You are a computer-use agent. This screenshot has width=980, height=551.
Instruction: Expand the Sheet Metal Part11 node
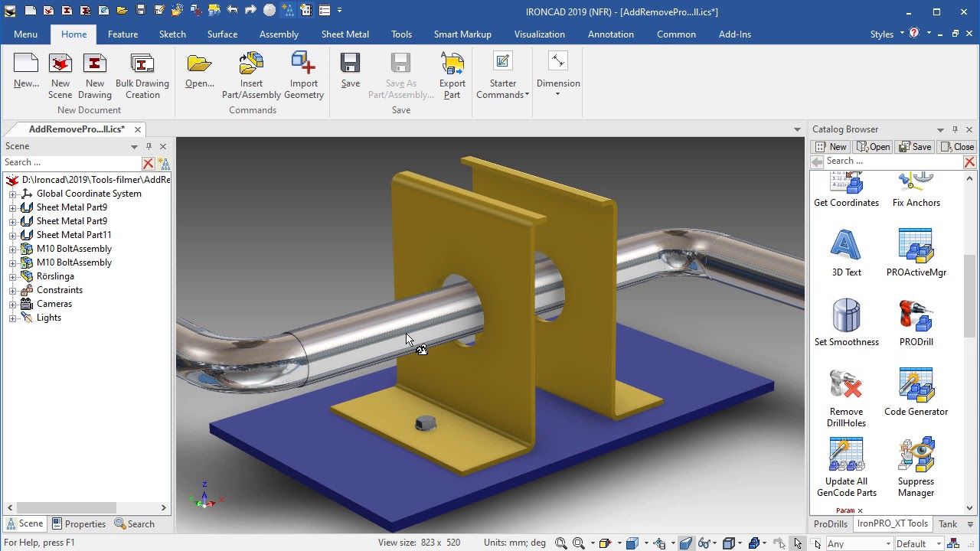pos(12,235)
